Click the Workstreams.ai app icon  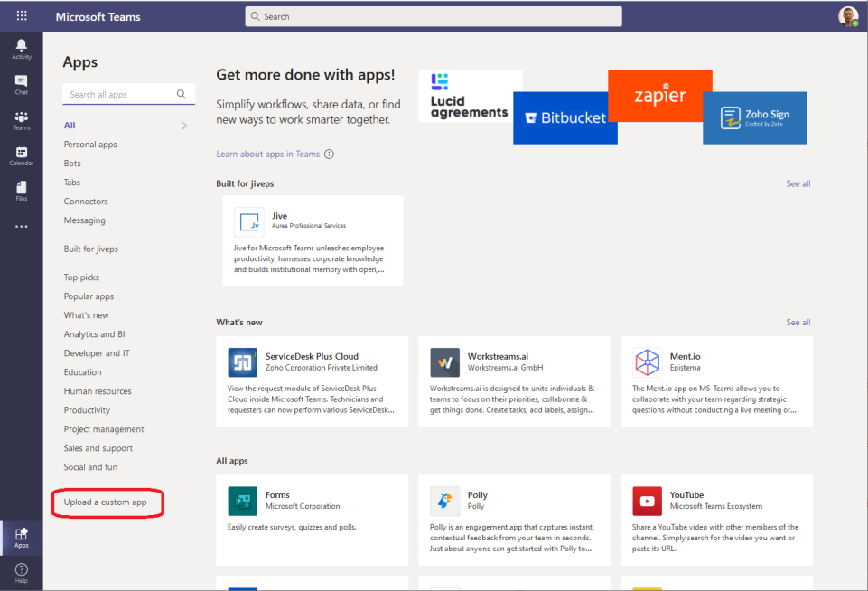click(444, 362)
